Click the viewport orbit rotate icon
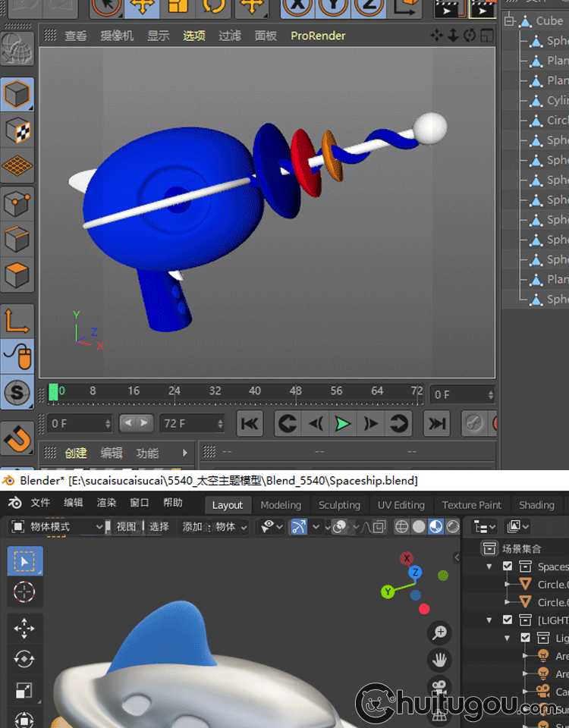Screen dimensions: 569x728 pos(470,36)
